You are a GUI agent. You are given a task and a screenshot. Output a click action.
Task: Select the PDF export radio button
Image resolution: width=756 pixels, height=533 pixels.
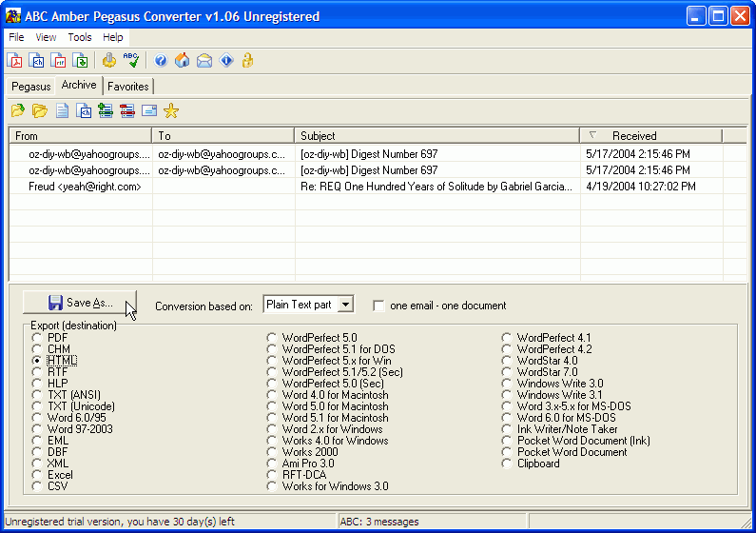pyautogui.click(x=37, y=338)
